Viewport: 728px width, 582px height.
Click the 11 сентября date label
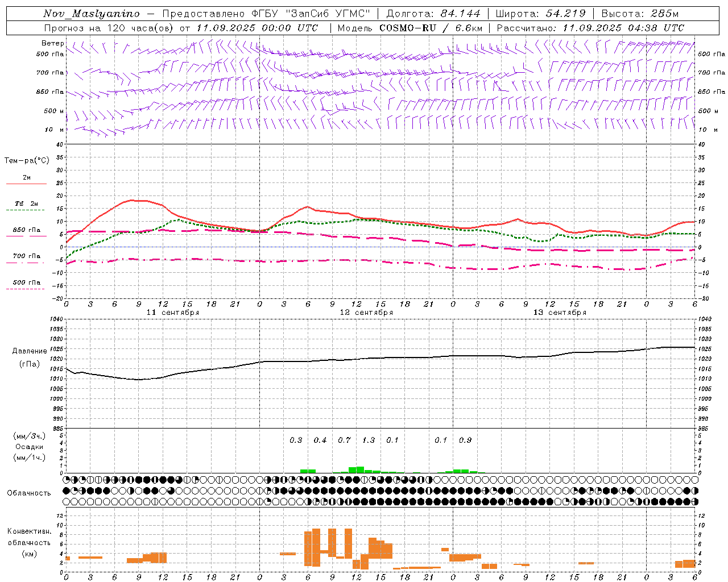[172, 313]
